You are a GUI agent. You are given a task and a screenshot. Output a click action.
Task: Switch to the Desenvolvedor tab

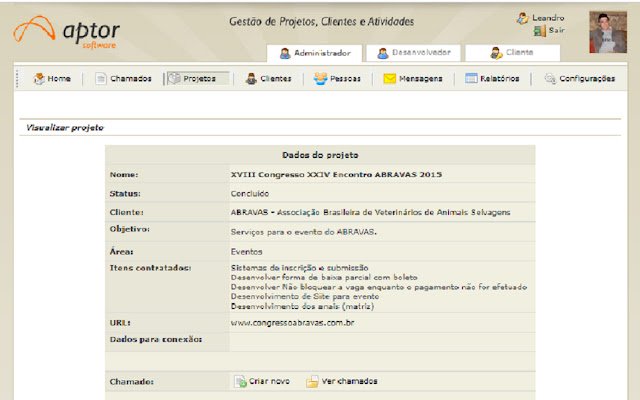point(413,53)
